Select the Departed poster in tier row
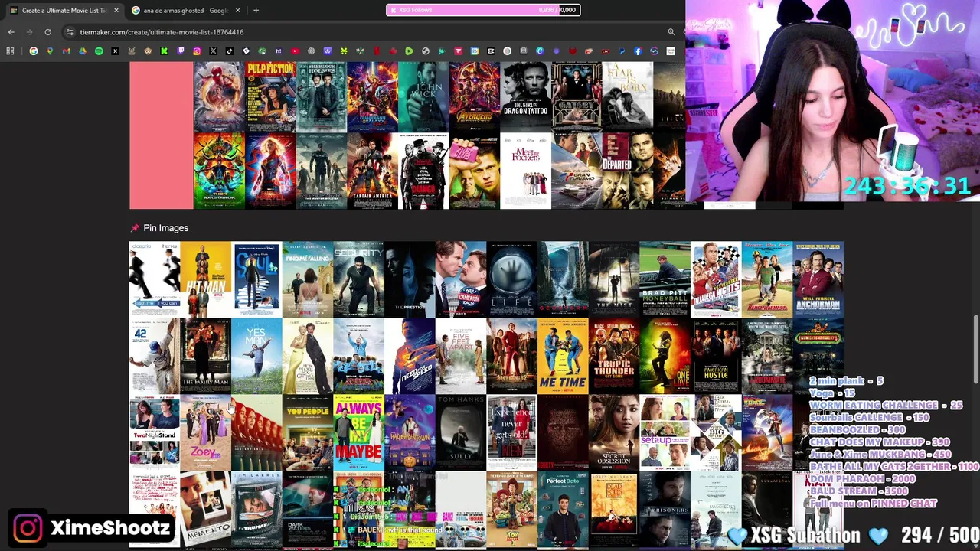Screen dimensions: 980x551 pos(627,171)
